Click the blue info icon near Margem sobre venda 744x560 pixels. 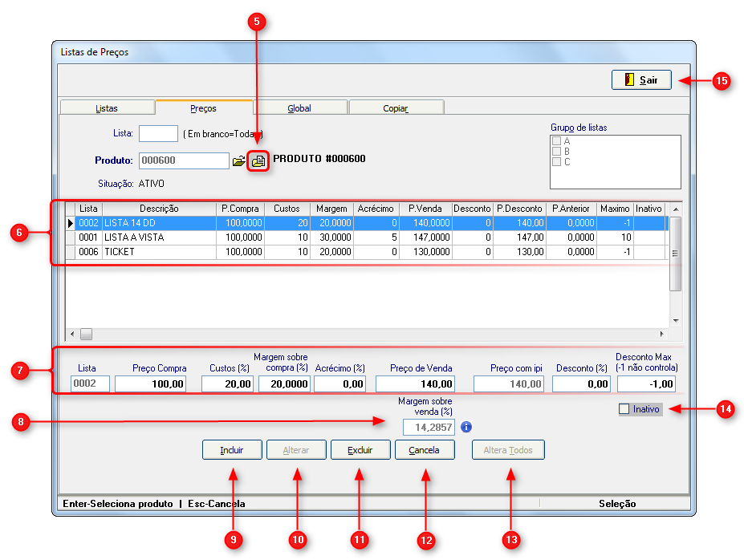coord(466,427)
